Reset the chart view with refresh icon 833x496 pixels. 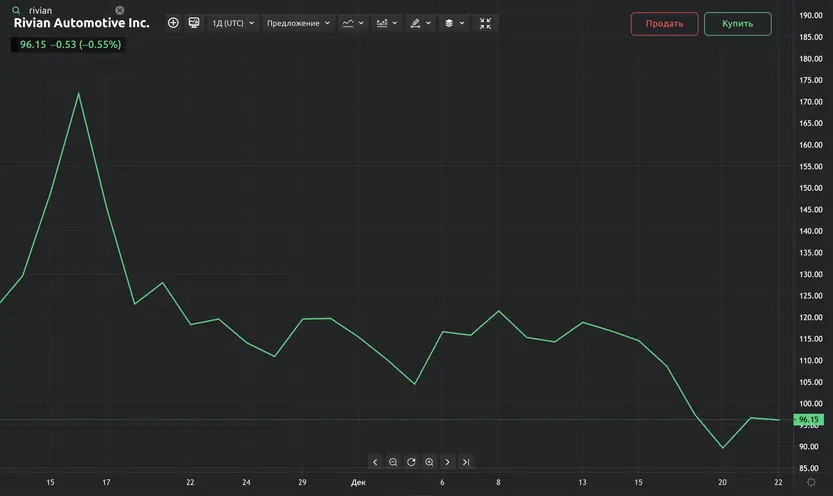[411, 462]
